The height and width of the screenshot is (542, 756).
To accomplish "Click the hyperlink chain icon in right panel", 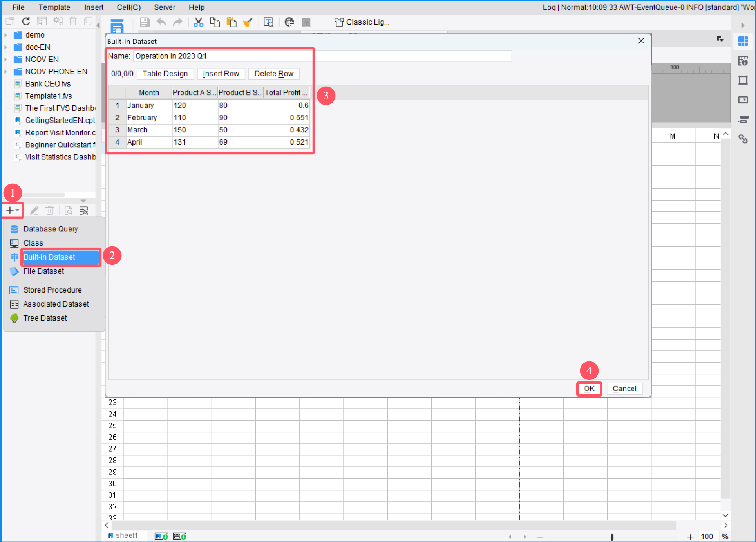I will [743, 139].
